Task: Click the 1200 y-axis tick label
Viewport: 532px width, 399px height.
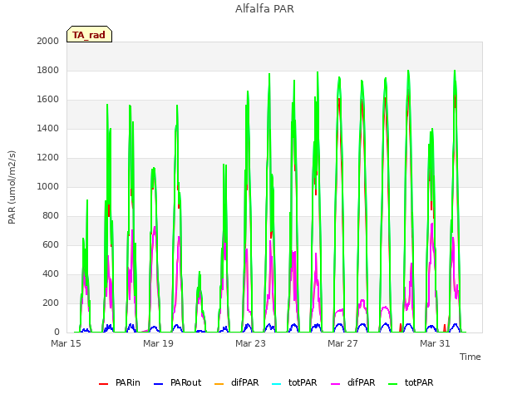Action: click(x=48, y=157)
